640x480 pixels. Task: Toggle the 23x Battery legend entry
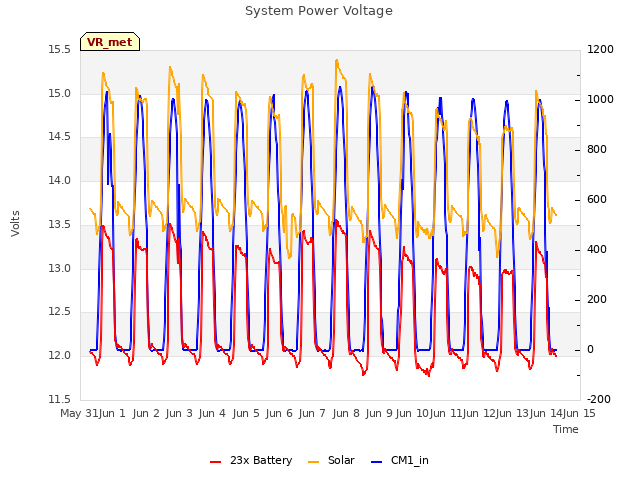251,460
